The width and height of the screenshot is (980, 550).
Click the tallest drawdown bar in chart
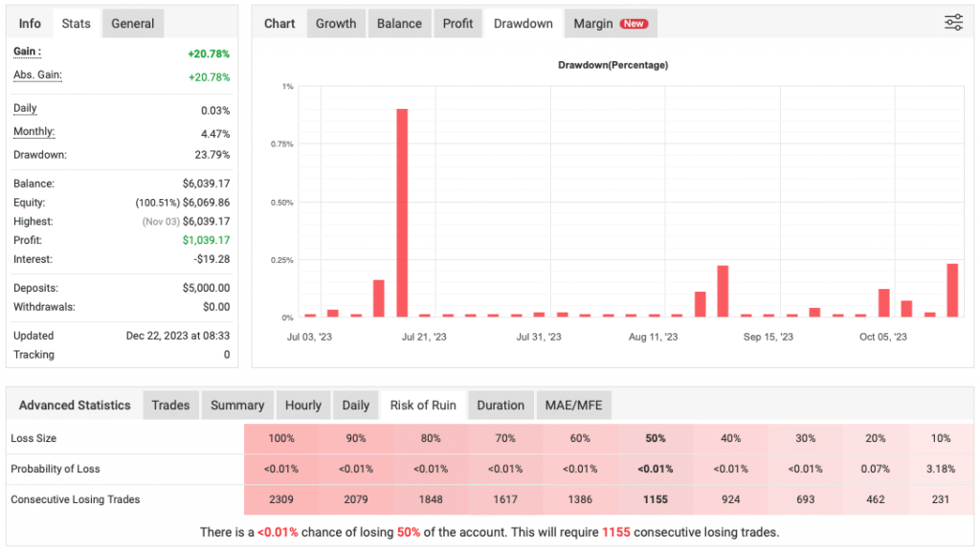coord(402,212)
